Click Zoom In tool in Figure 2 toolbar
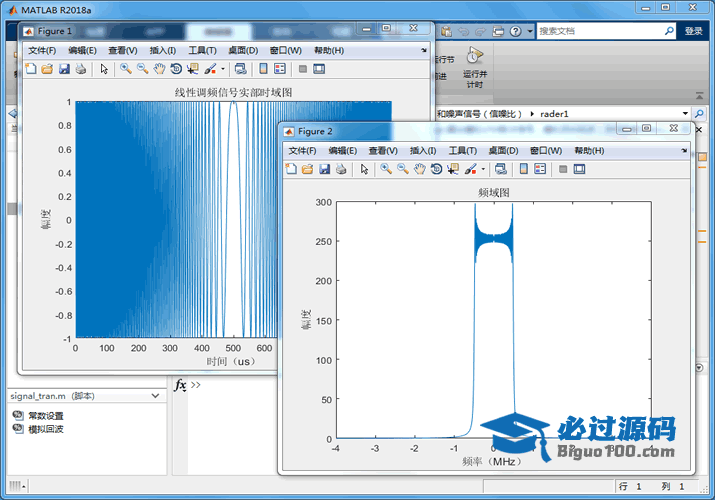This screenshot has height=500, width=715. [386, 169]
